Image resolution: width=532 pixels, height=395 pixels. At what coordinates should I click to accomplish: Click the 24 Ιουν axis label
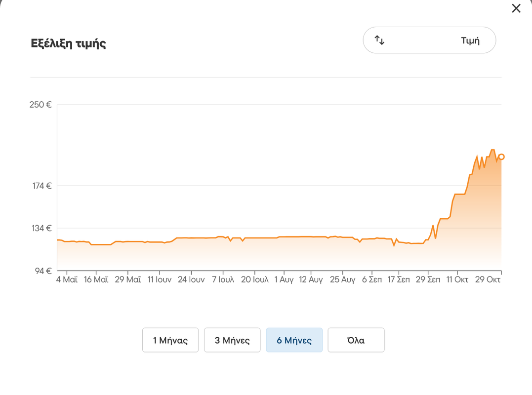191,280
